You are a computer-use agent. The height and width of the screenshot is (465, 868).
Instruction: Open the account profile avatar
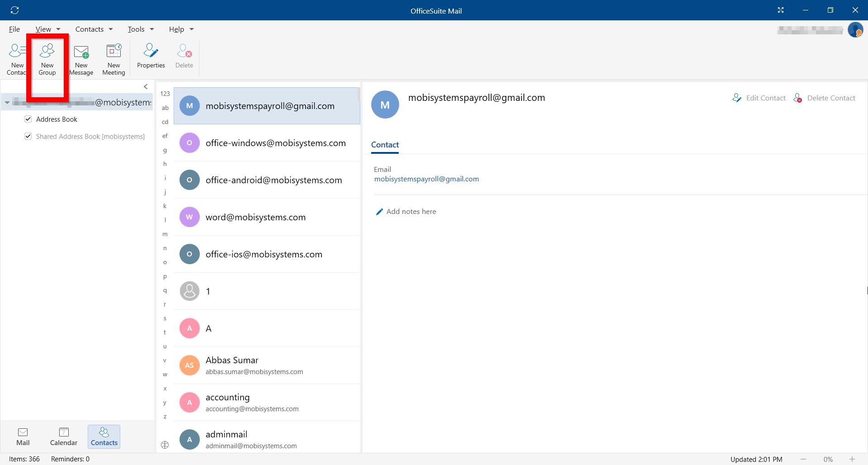[x=855, y=30]
